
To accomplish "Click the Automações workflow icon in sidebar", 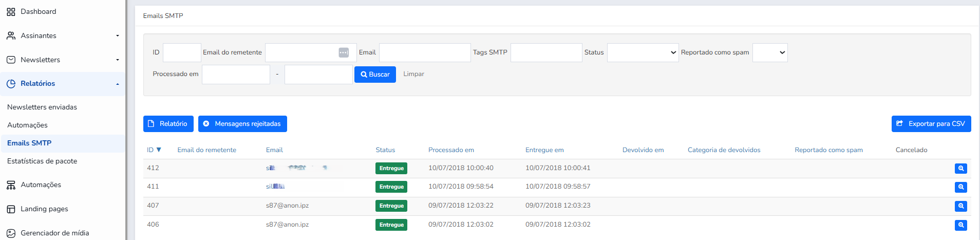I will (11, 185).
